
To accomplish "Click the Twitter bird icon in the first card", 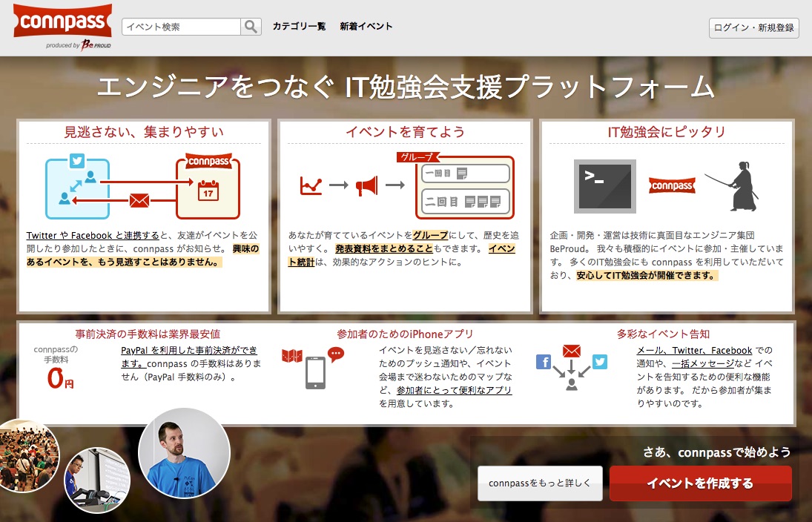I will (77, 161).
